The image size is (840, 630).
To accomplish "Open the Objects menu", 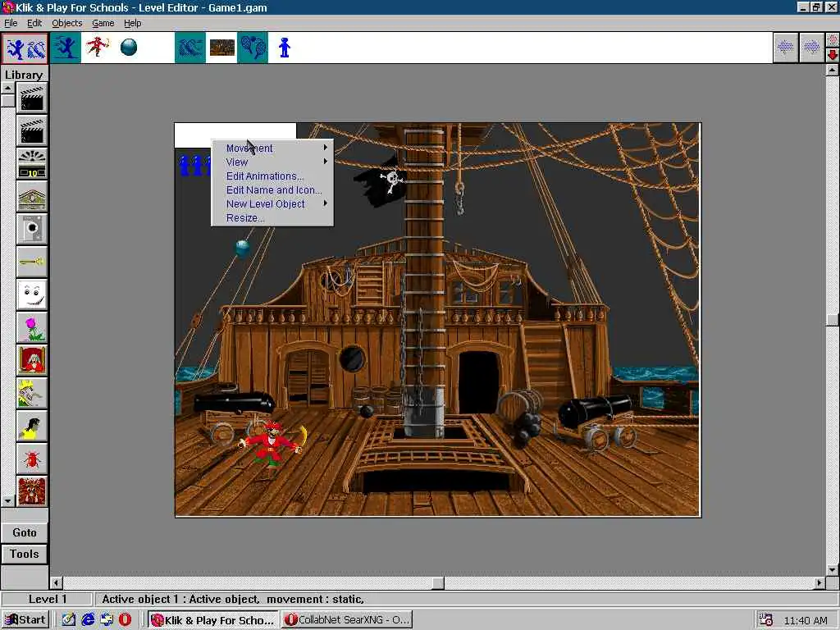I will click(67, 23).
